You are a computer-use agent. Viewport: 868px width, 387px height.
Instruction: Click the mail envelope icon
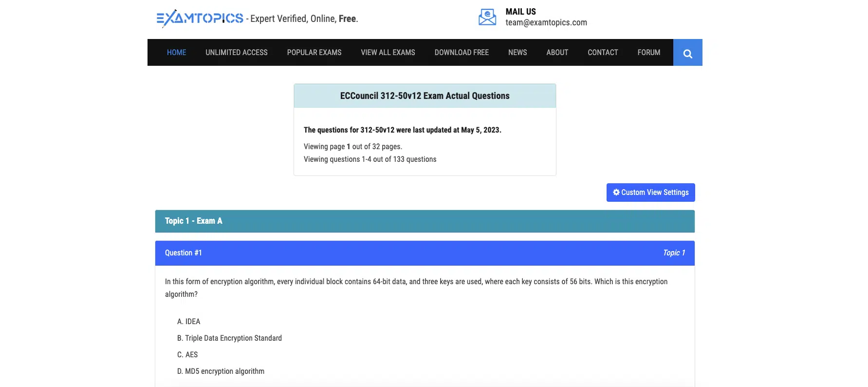[x=487, y=17]
